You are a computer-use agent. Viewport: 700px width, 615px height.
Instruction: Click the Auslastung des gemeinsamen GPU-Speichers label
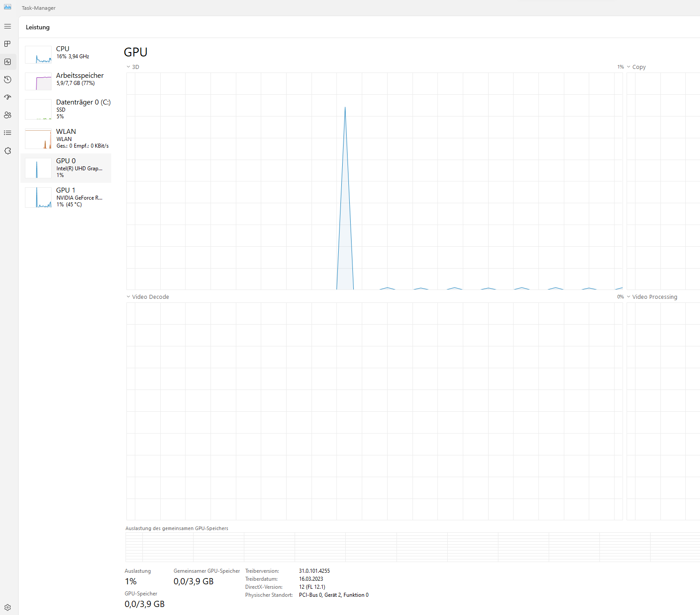tap(177, 528)
